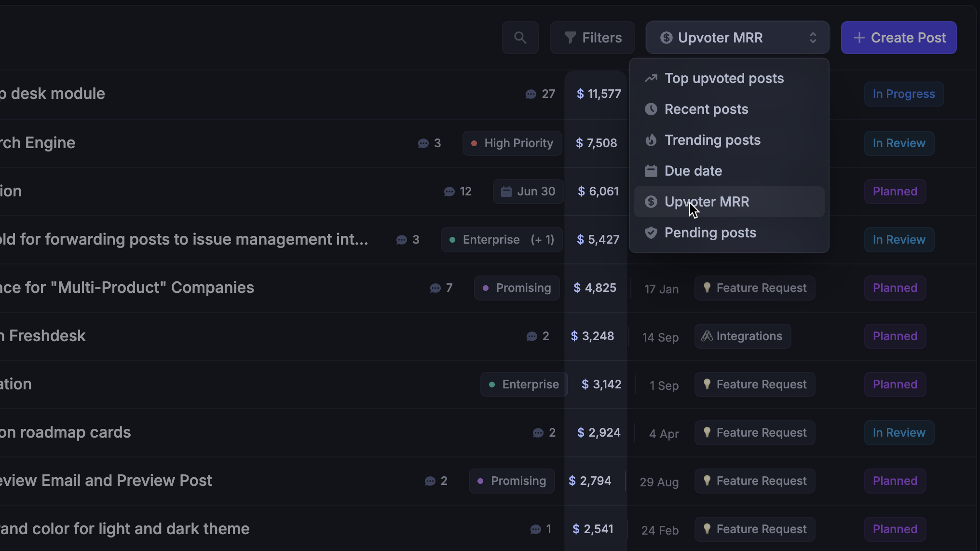Screen dimensions: 980x551
Task: Select the High Priority tag
Action: (x=512, y=143)
